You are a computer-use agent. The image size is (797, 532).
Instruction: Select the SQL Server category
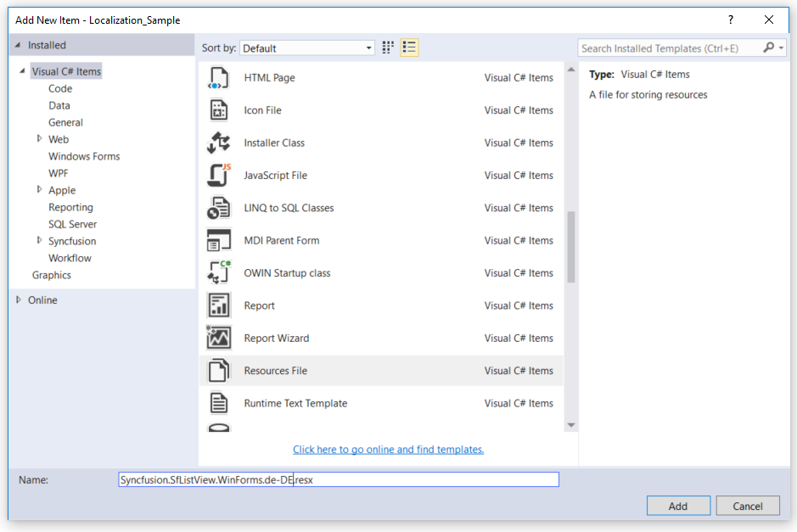(73, 224)
